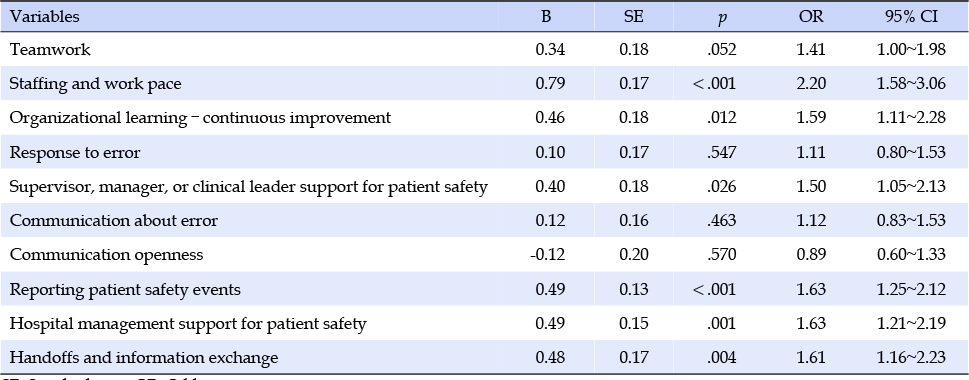Screen dimensions: 969x380
Task: Click Supervisor, manager, or clinical leader row
Action: click(x=484, y=186)
